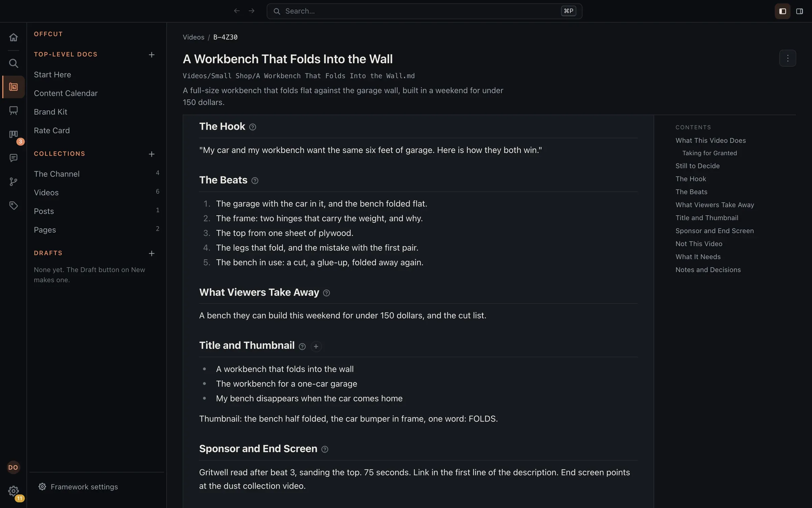Open the tags icon in the left rail

(x=13, y=206)
